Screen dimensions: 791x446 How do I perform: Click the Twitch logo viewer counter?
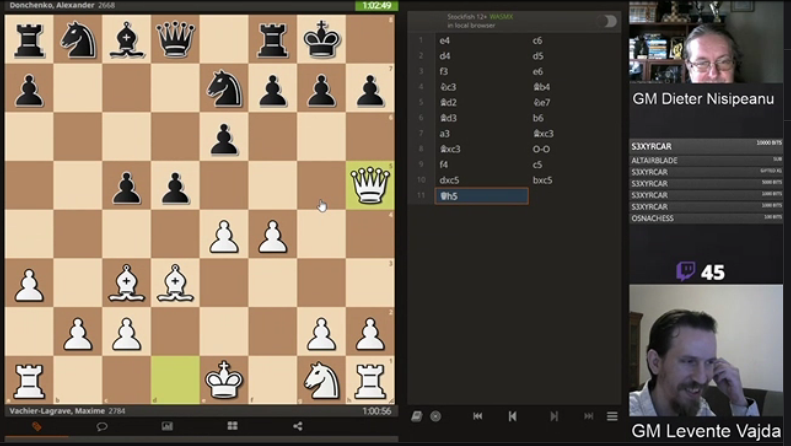point(700,272)
